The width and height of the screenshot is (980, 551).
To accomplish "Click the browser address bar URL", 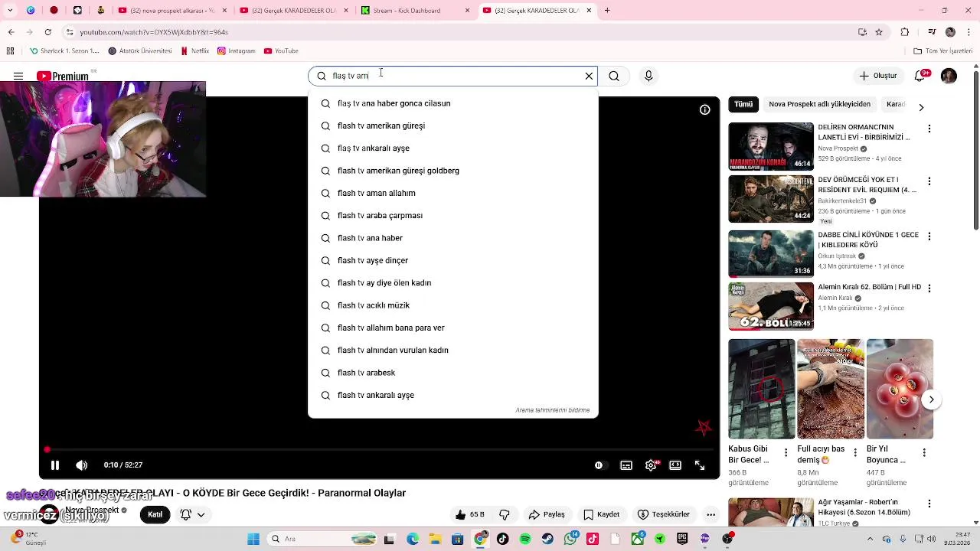I will [154, 32].
